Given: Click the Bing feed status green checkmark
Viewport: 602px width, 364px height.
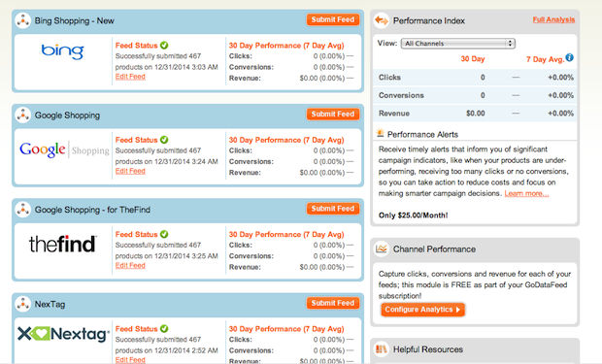Looking at the screenshot, I should click(x=164, y=46).
